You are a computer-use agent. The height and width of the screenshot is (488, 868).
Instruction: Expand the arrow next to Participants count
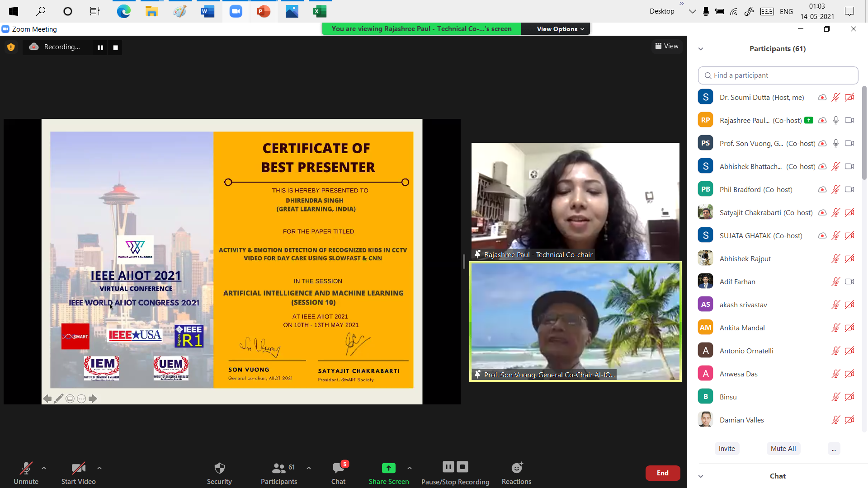pos(309,468)
